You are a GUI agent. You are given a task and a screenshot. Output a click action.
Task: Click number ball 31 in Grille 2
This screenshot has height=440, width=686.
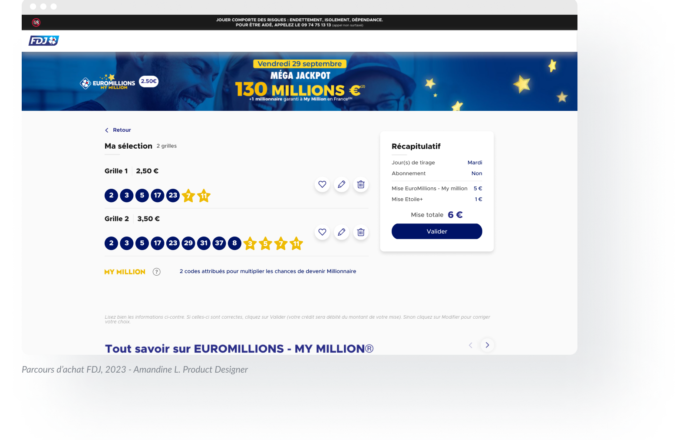(203, 243)
